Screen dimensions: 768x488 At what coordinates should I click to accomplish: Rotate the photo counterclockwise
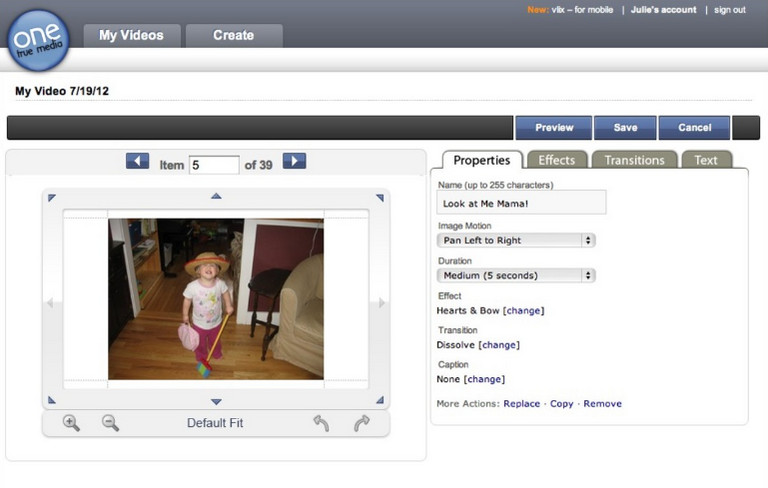(x=321, y=423)
